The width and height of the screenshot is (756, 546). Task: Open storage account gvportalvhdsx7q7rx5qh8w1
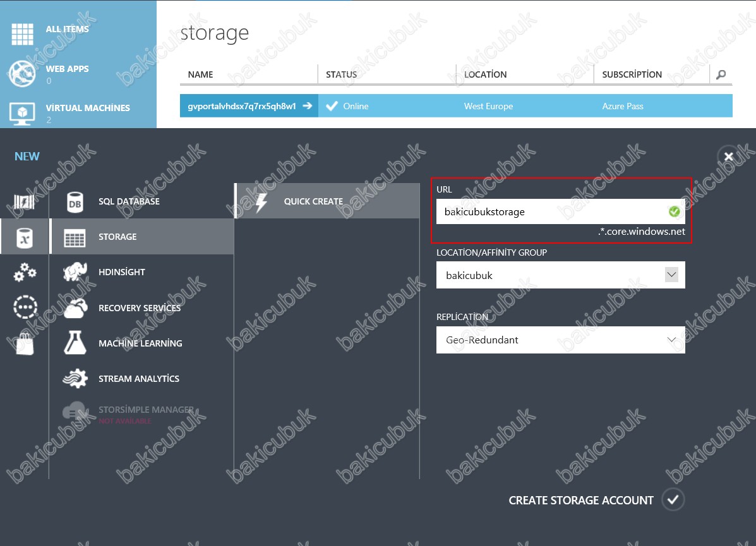pos(241,106)
